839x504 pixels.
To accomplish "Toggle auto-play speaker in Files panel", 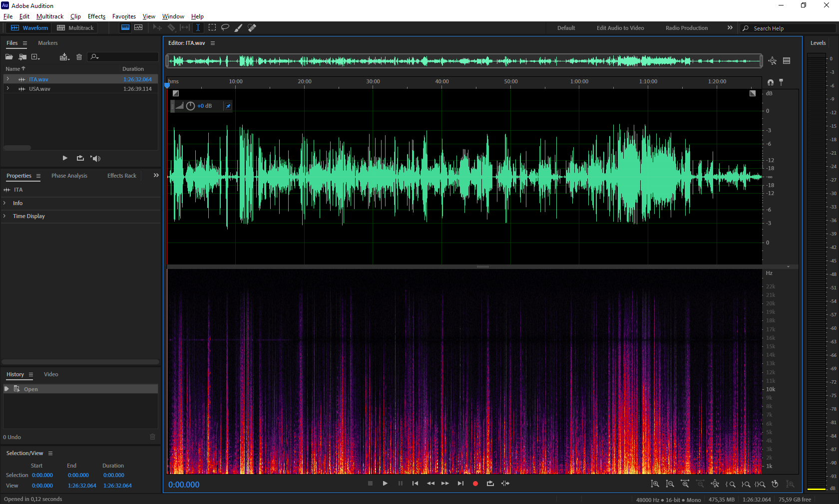I will click(x=95, y=158).
